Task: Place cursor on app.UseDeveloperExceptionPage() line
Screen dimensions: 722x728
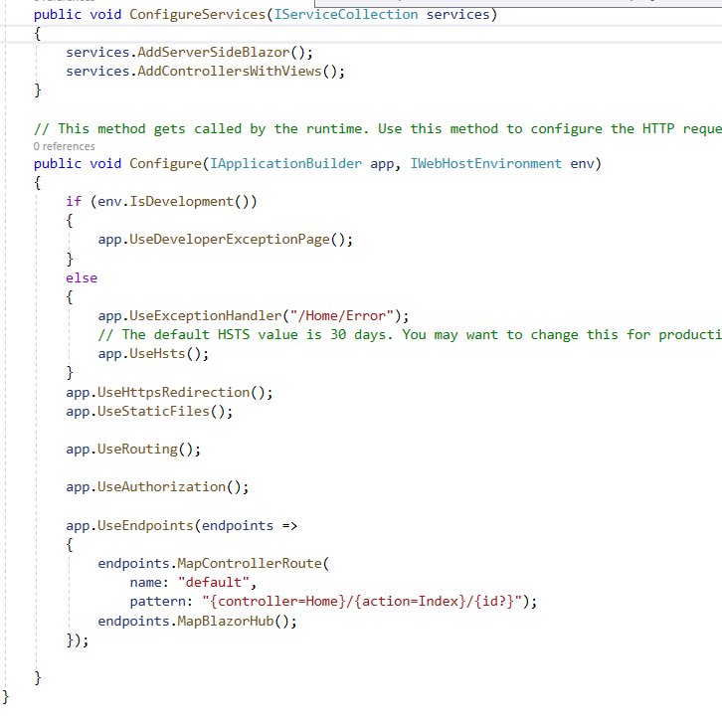Action: pos(225,240)
